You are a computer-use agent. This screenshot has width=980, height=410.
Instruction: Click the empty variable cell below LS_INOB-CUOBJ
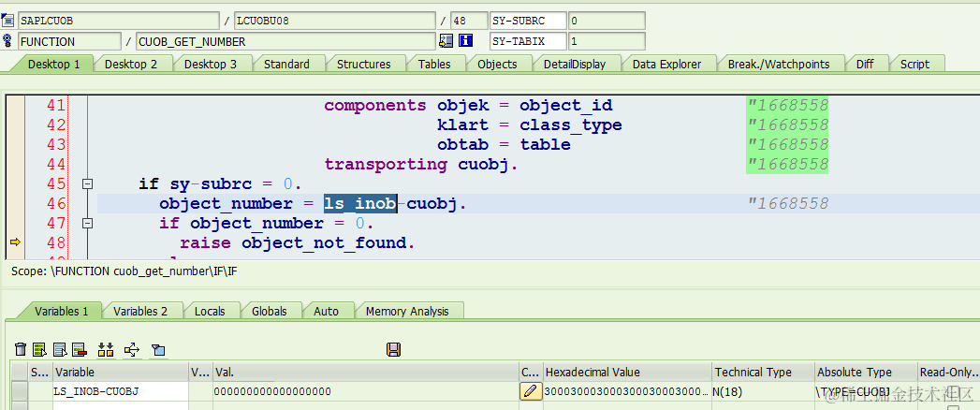click(121, 405)
